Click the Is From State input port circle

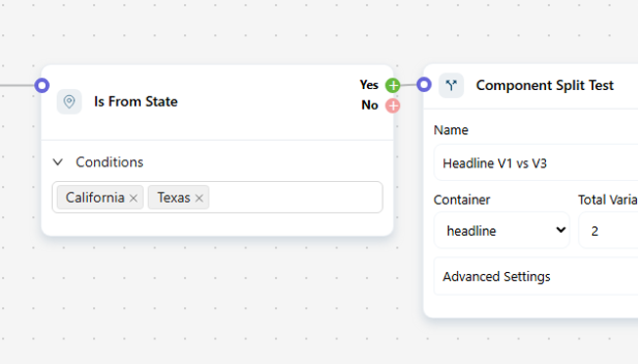[x=42, y=85]
